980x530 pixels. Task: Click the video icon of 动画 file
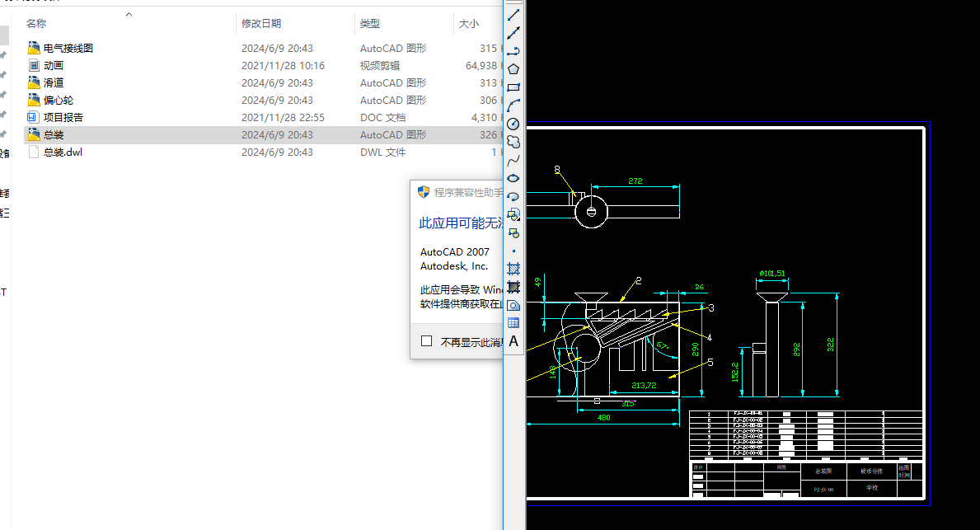pos(34,65)
